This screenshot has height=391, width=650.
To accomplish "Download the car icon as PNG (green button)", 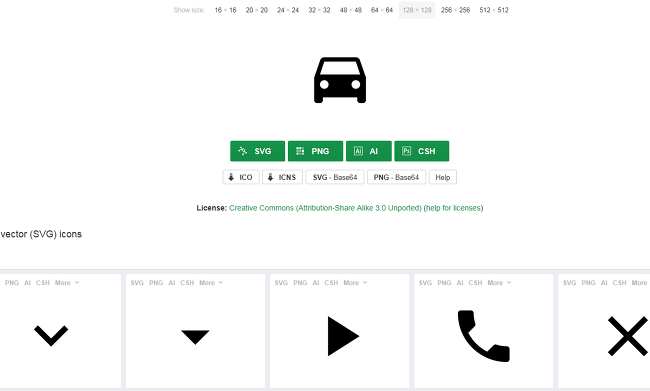I will [x=315, y=151].
